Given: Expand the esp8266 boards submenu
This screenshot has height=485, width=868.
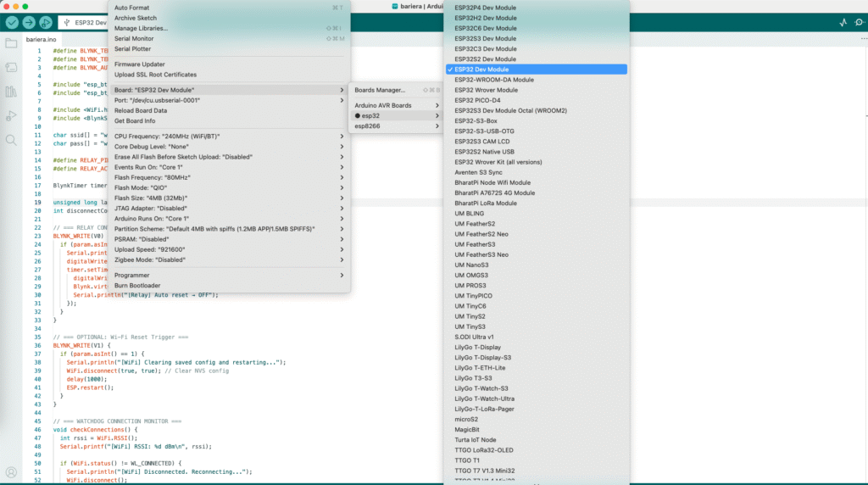Looking at the screenshot, I should pos(397,126).
